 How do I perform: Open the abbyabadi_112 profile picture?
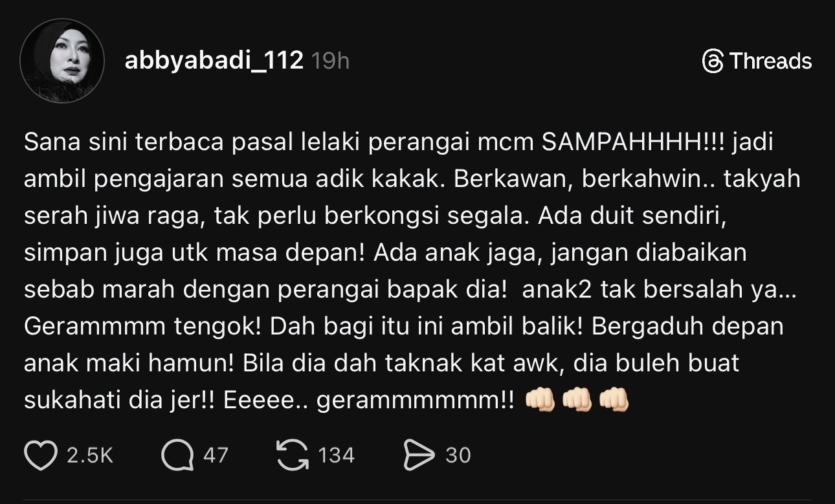click(62, 61)
